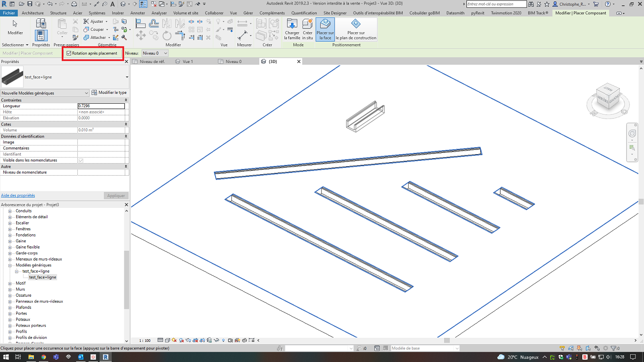Collapse the Modèles génériques tree node
The height and width of the screenshot is (362, 644).
10,265
